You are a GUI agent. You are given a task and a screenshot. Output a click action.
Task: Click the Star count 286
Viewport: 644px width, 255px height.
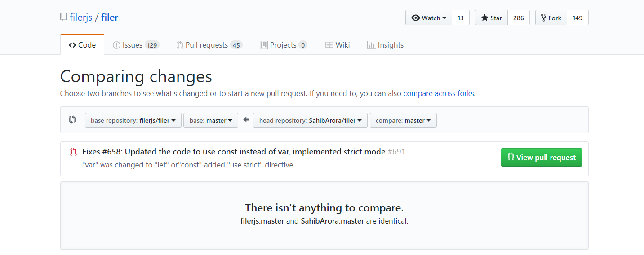(x=519, y=18)
